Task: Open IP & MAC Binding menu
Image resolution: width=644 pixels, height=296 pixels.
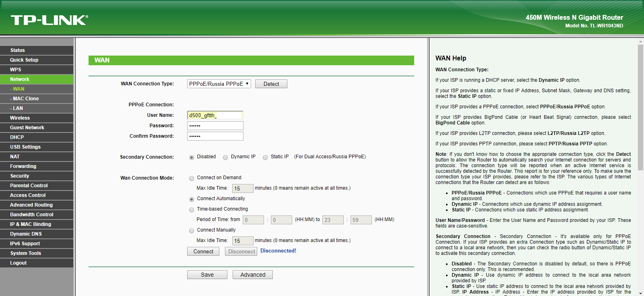Action: coord(37,224)
